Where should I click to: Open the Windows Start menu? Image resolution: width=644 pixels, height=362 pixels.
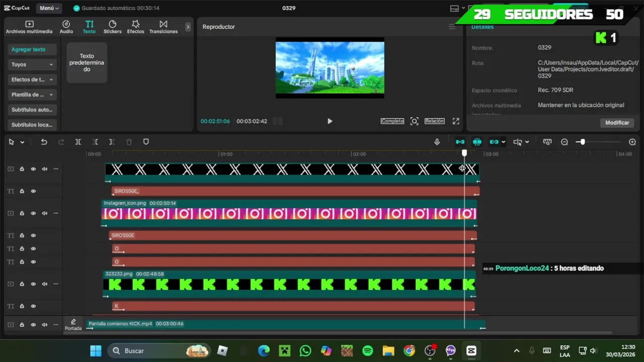point(96,350)
